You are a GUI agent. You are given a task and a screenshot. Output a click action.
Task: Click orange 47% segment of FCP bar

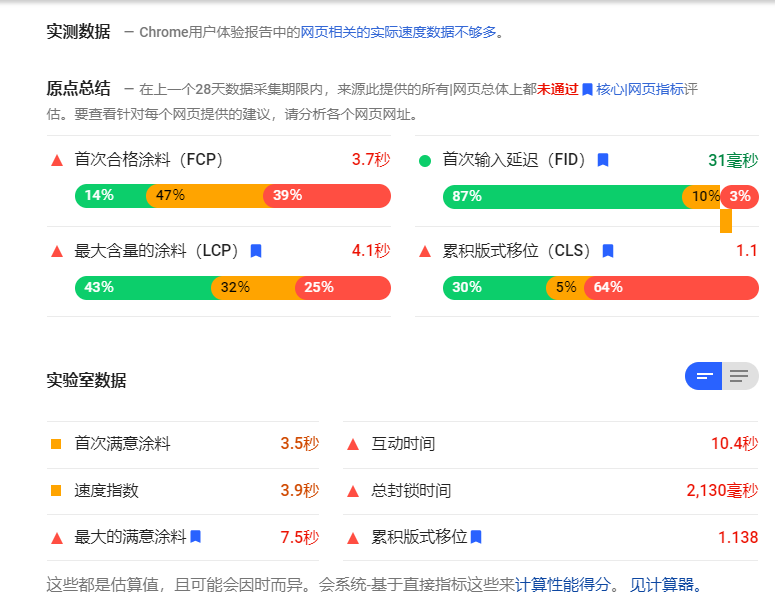click(x=205, y=195)
